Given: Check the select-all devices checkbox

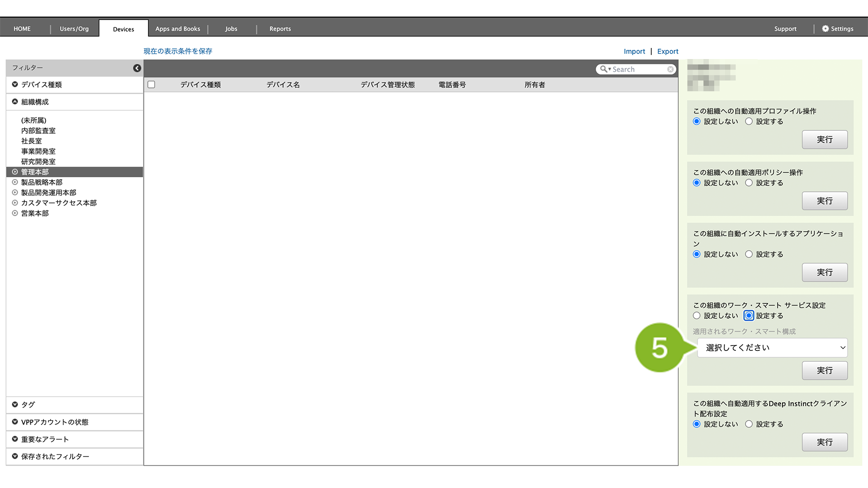Looking at the screenshot, I should click(x=151, y=84).
